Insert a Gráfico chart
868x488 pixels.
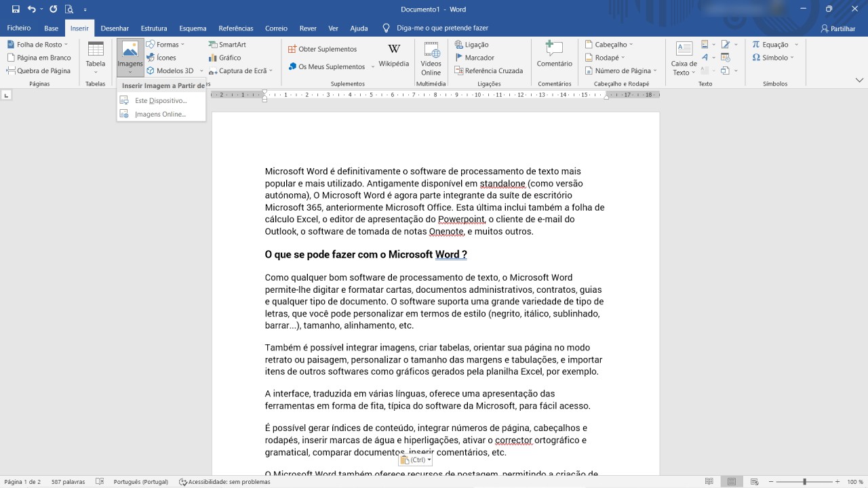click(224, 58)
